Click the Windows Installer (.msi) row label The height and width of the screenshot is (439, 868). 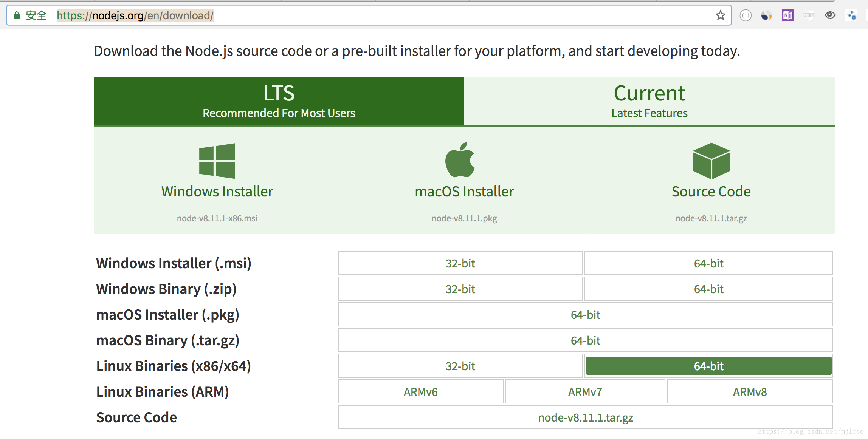tap(174, 263)
